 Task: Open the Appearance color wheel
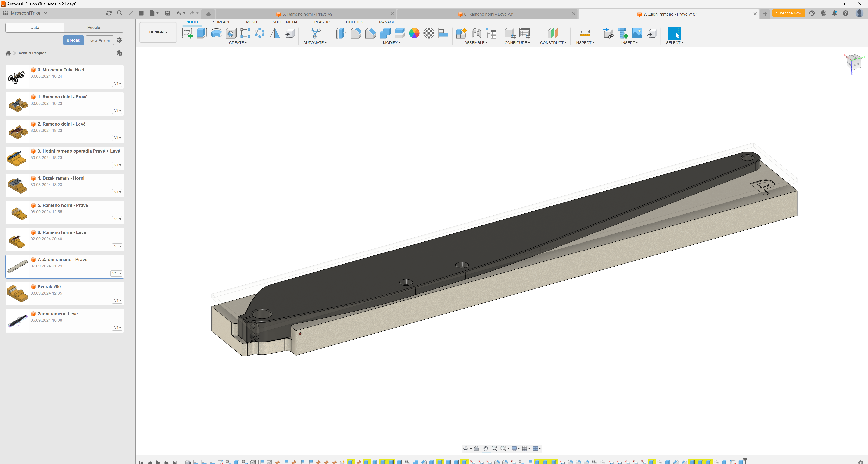point(414,33)
